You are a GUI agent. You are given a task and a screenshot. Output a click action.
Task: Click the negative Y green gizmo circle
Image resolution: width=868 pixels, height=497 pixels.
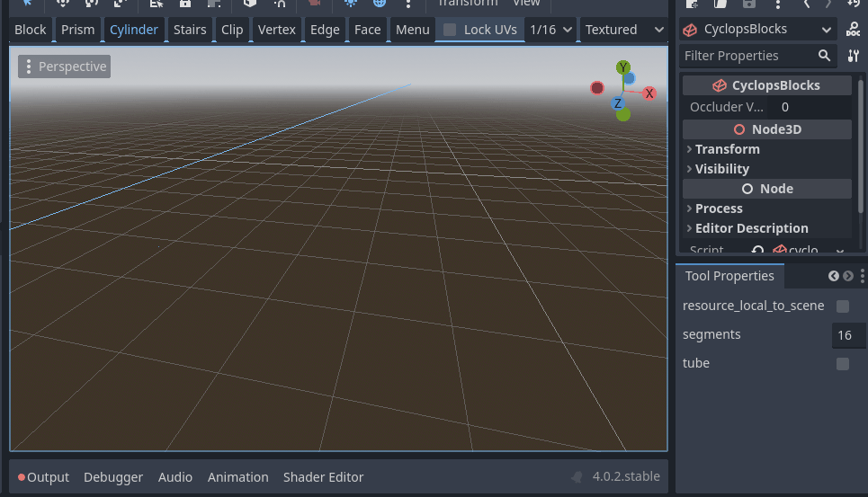click(623, 114)
